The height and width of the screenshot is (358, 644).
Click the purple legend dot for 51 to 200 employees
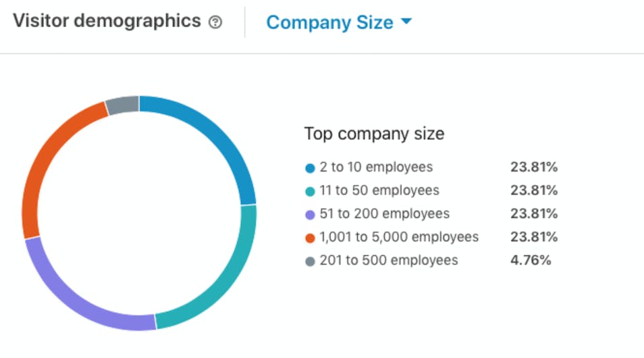(x=311, y=215)
